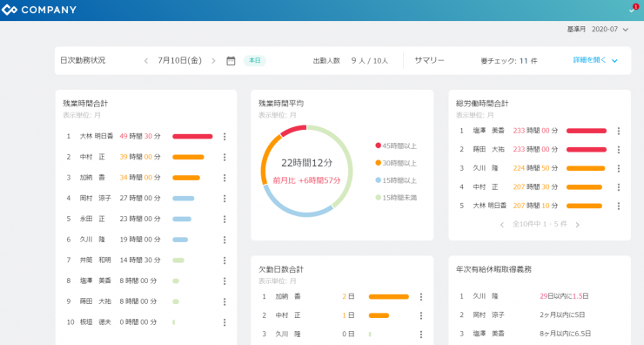
Task: Open kebab menu for 蒔田 大祐 233時間 row
Action: coord(619,149)
